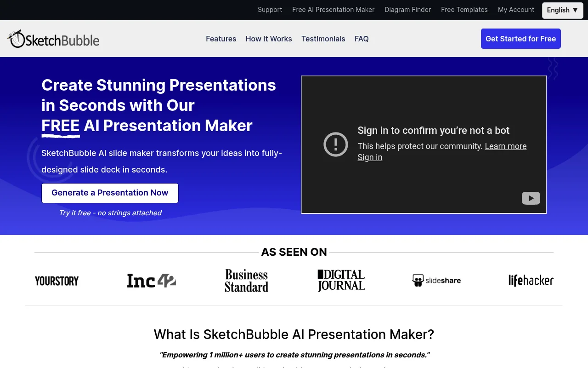Screen dimensions: 588x368
Task: Click the SketchBubble logo
Action: [x=54, y=39]
